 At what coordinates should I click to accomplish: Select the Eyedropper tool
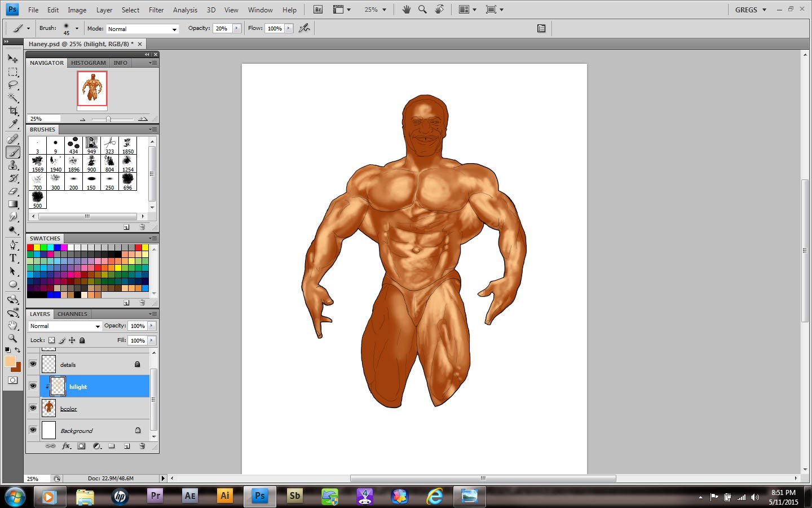coord(13,124)
